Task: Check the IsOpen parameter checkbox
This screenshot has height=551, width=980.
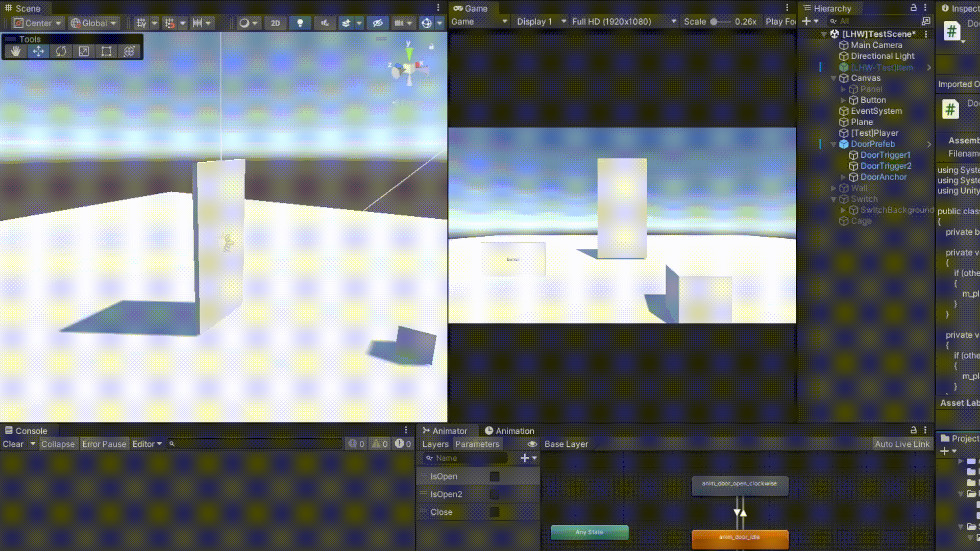Action: 494,477
